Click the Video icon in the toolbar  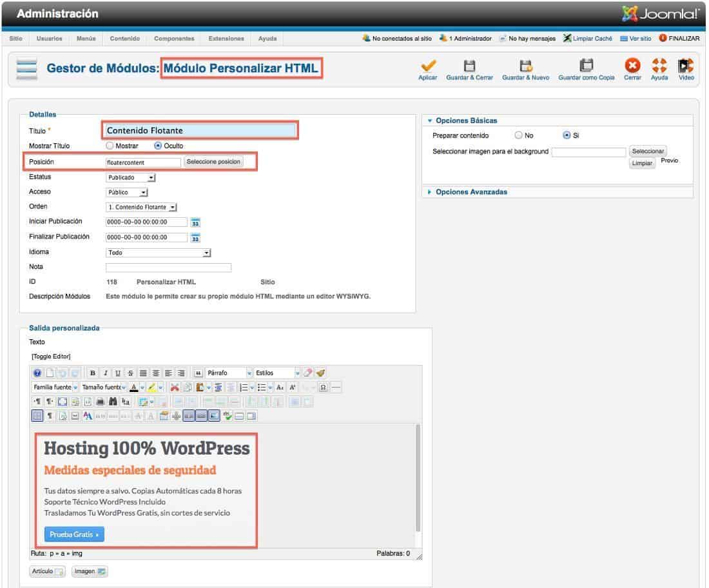click(x=686, y=66)
